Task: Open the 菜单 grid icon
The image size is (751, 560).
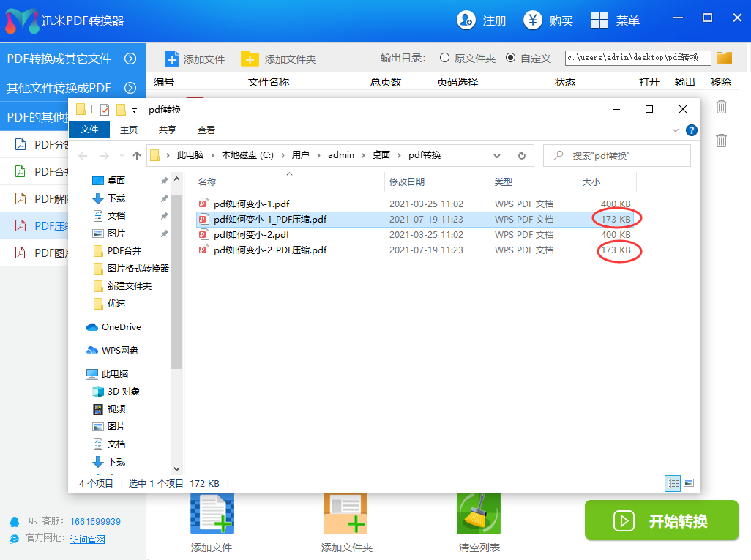Action: click(x=599, y=20)
